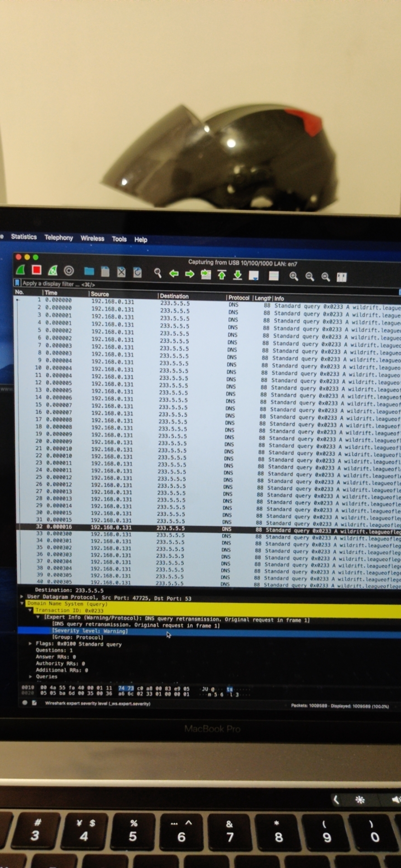Select packet number 33 at time 0.000300
The image size is (401, 868).
[208, 535]
